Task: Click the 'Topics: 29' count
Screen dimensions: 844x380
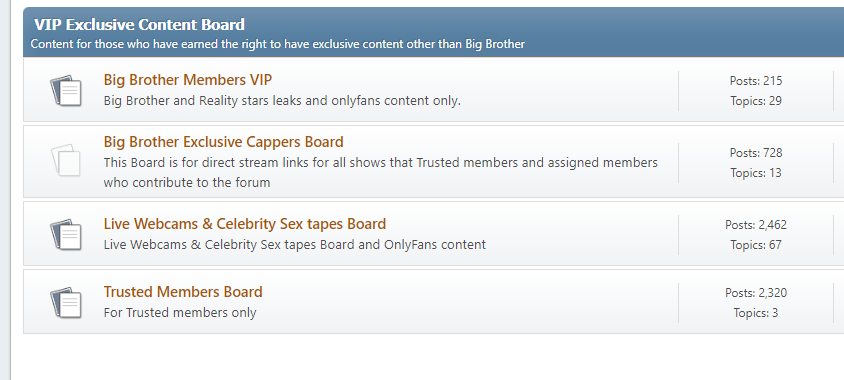Action: [x=756, y=101]
